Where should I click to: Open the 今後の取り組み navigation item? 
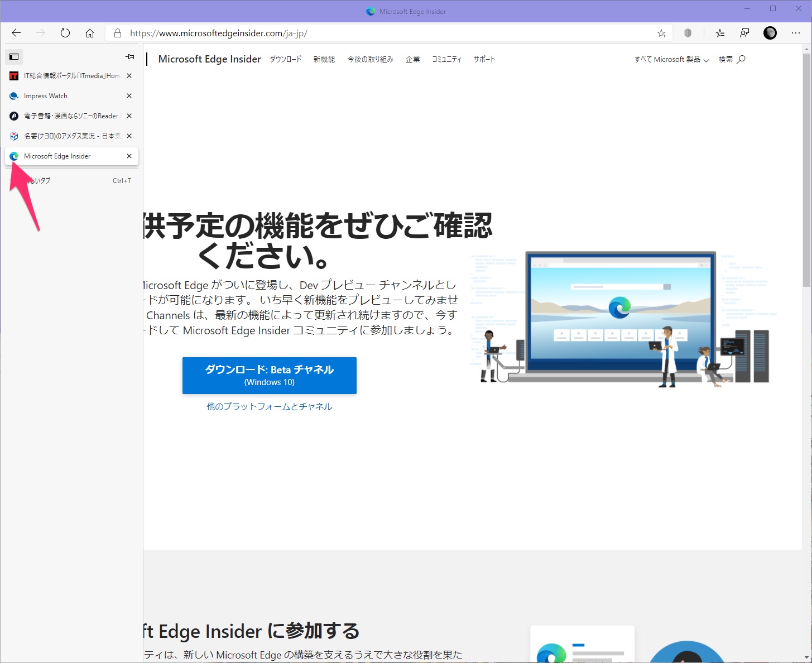pyautogui.click(x=371, y=59)
